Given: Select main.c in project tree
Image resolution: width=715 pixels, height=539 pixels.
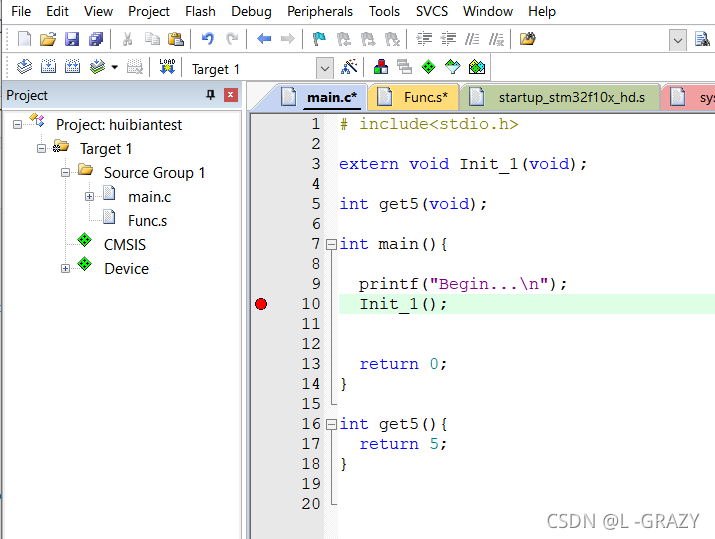Looking at the screenshot, I should [150, 197].
